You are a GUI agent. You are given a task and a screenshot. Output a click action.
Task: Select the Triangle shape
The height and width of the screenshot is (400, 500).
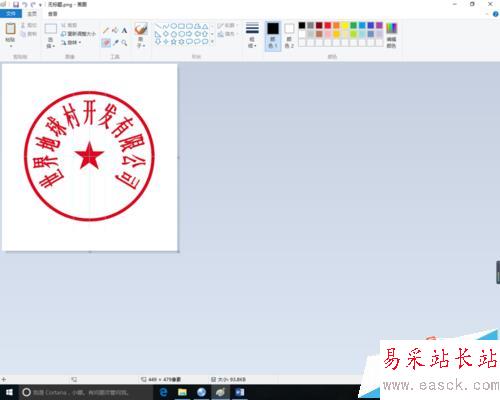coord(205,26)
